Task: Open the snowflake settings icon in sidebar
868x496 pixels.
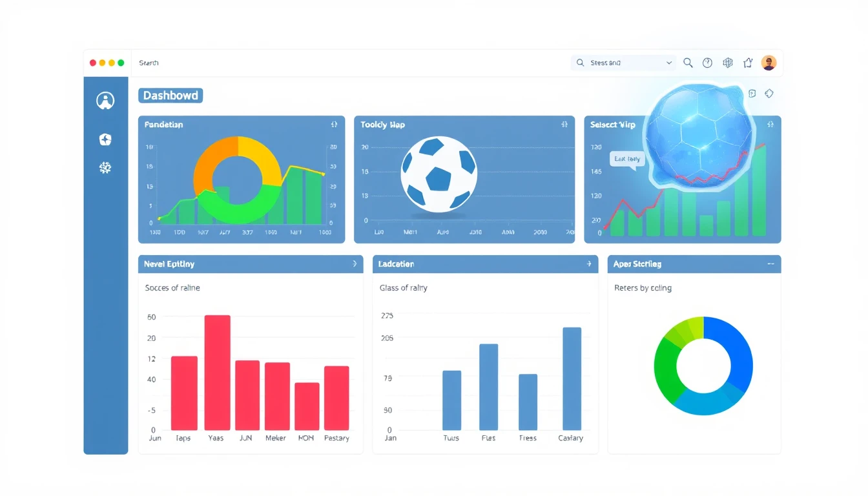Action: coord(105,168)
